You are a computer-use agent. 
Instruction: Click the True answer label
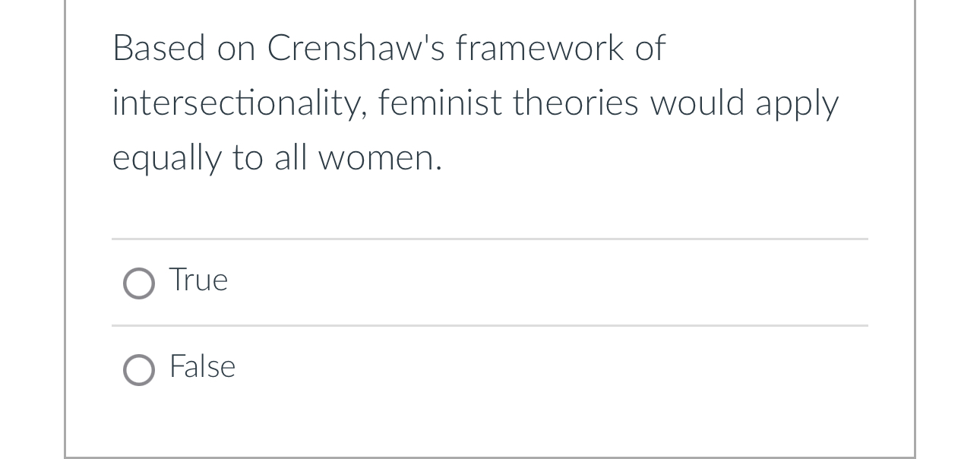pos(198,280)
